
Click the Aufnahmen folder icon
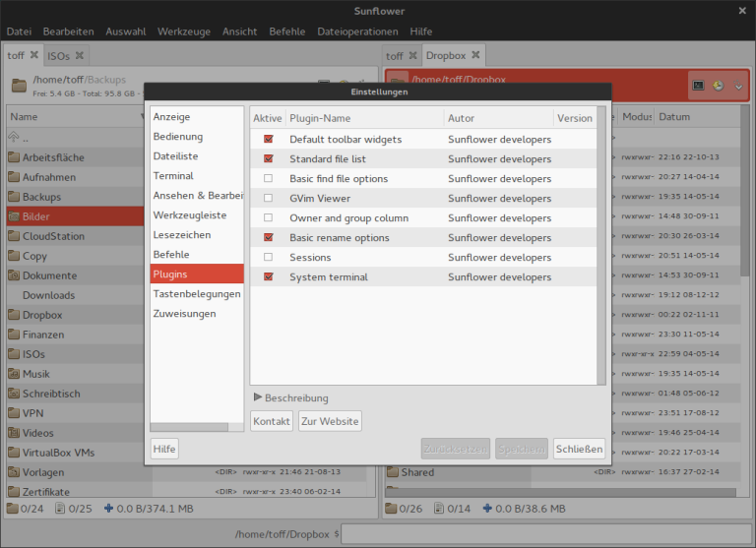tap(14, 177)
